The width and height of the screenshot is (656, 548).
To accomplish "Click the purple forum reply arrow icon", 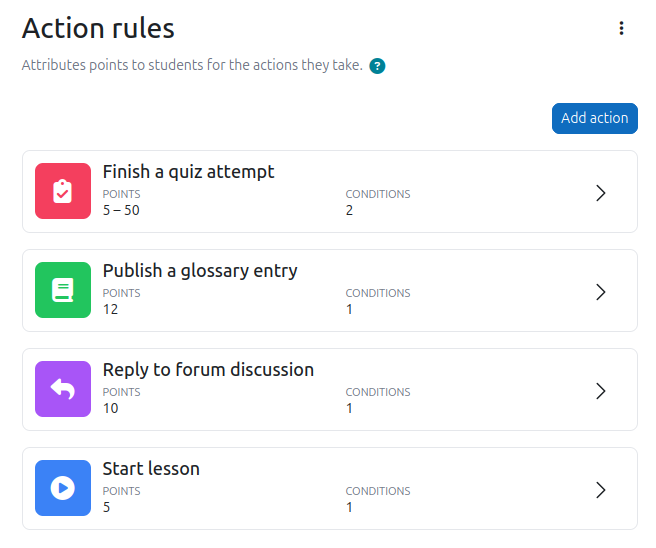I will tap(62, 389).
